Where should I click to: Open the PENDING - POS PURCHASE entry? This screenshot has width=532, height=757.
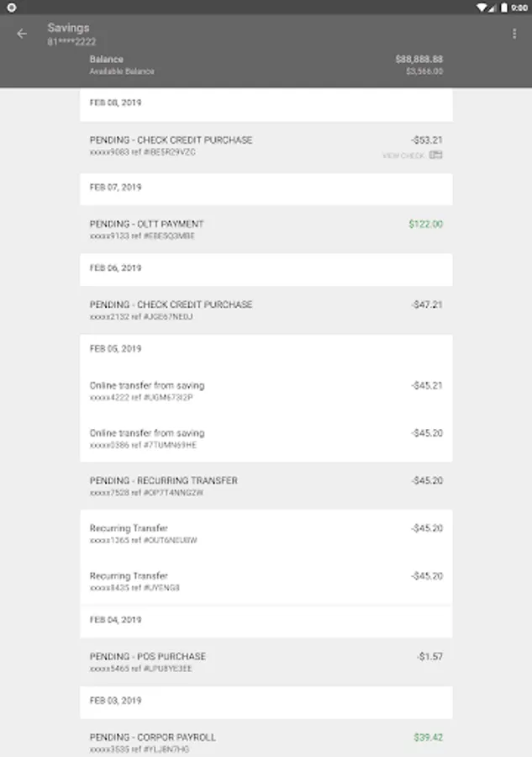tap(266, 662)
